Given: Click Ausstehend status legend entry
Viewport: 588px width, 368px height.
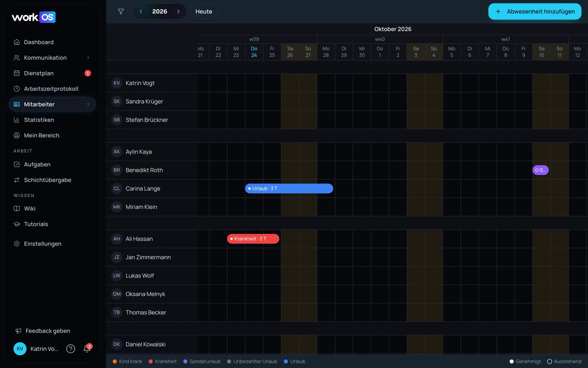Looking at the screenshot, I should click(564, 361).
